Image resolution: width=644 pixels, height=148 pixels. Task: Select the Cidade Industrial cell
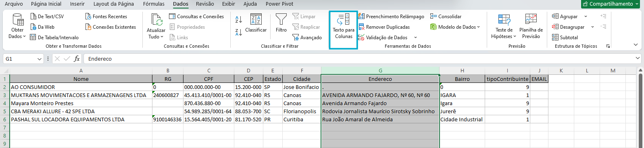click(x=462, y=119)
